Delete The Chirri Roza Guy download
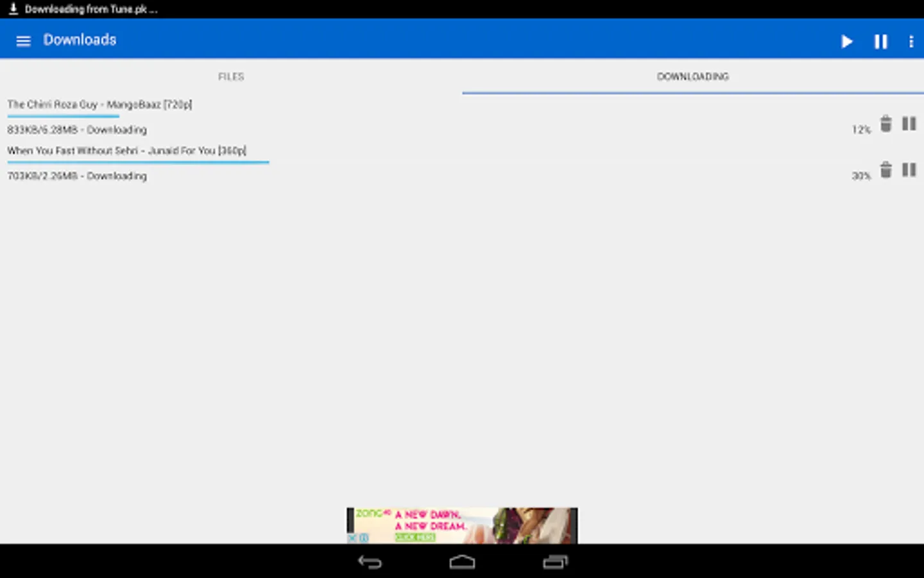The width and height of the screenshot is (924, 578). pyautogui.click(x=886, y=123)
